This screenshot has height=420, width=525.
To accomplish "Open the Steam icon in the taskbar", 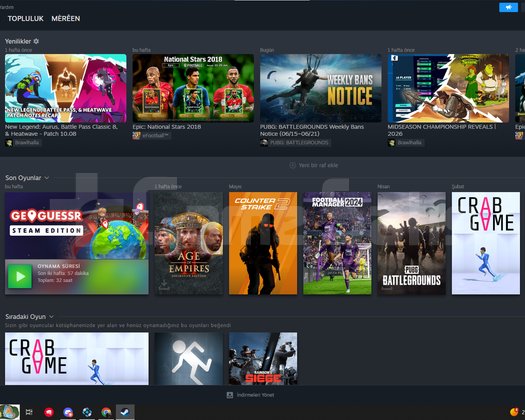I will 125,412.
